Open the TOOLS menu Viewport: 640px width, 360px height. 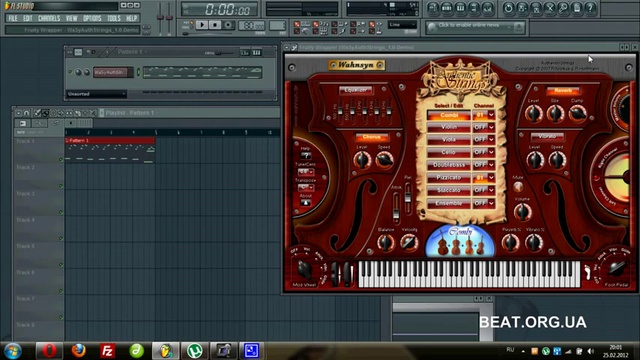pyautogui.click(x=114, y=18)
